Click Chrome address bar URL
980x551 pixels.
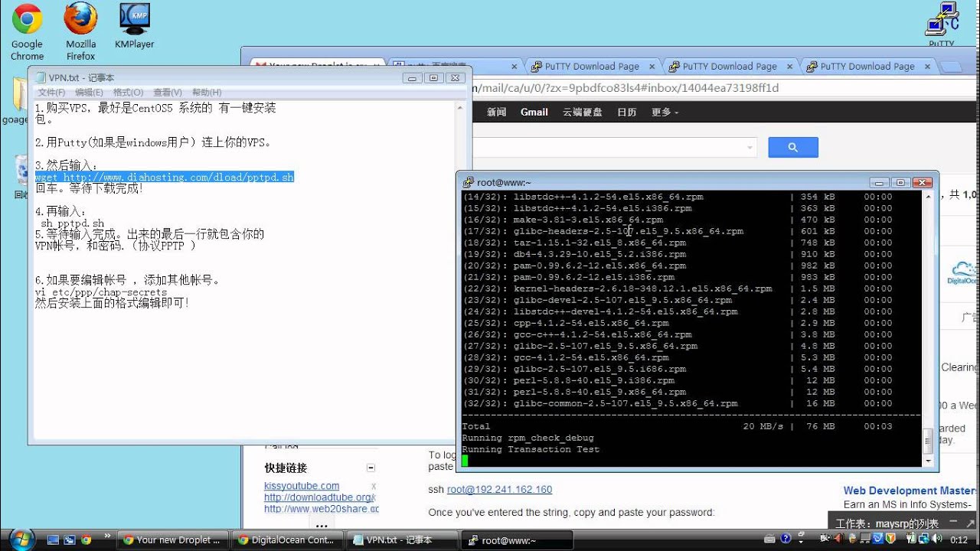[626, 88]
